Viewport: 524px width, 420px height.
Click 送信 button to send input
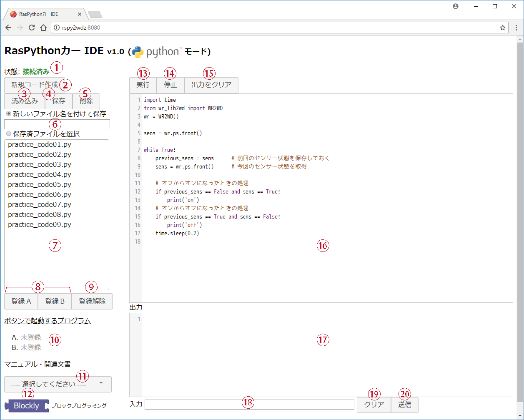coord(405,405)
